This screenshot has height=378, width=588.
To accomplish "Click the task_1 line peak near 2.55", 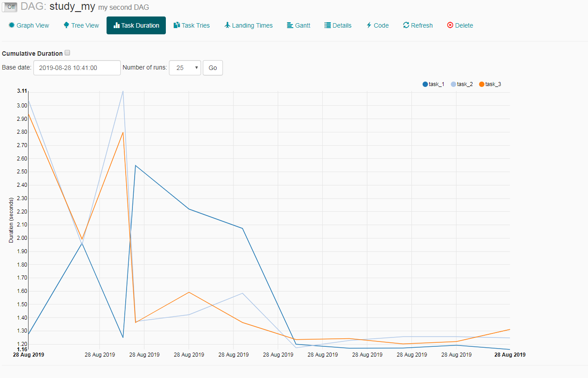I will pos(135,165).
